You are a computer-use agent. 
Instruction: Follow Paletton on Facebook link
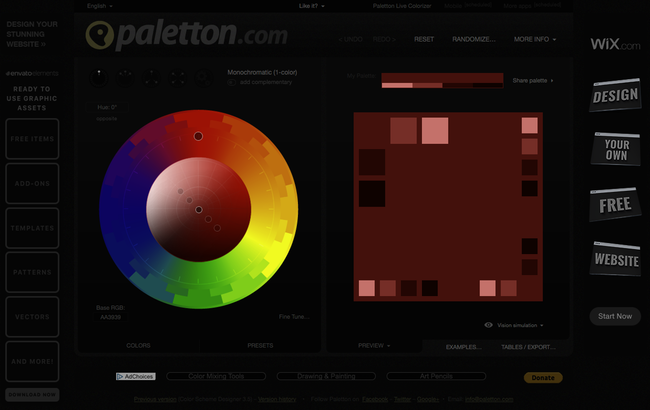375,399
